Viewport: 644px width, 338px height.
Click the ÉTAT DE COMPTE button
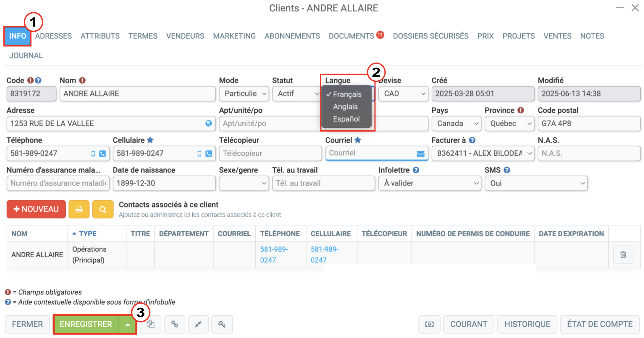600,324
